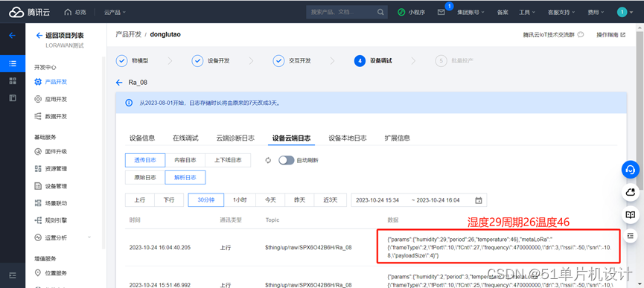Switch to 在线调试 tab

click(185, 138)
